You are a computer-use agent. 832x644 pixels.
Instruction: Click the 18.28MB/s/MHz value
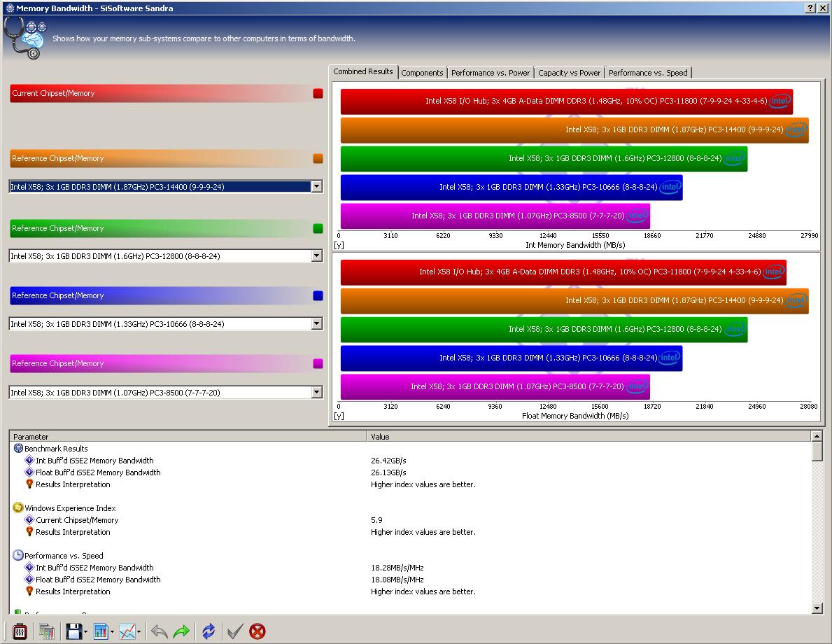pyautogui.click(x=397, y=568)
